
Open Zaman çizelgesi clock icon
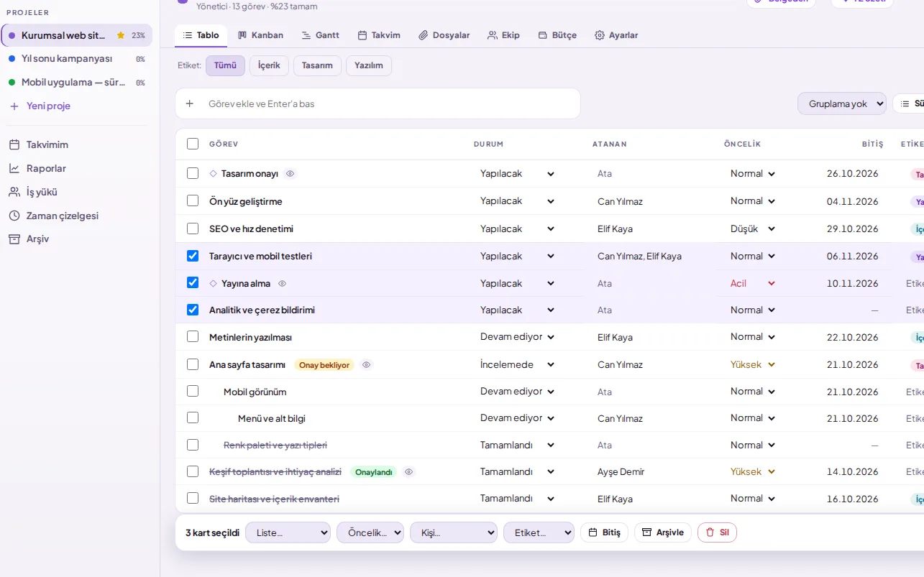click(14, 216)
